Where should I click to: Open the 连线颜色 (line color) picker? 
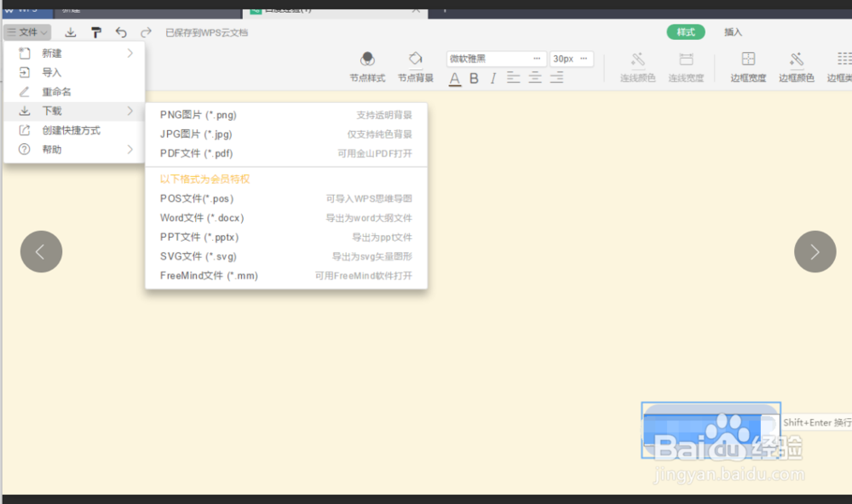pos(637,65)
